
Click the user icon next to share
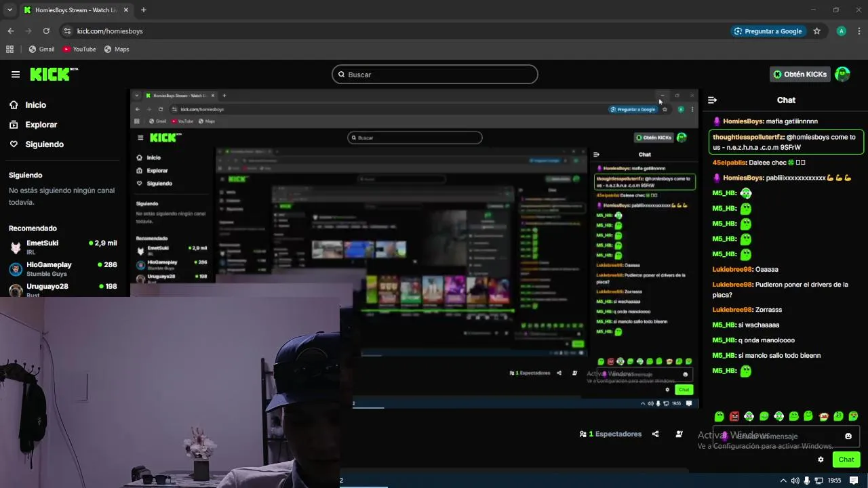coord(679,434)
